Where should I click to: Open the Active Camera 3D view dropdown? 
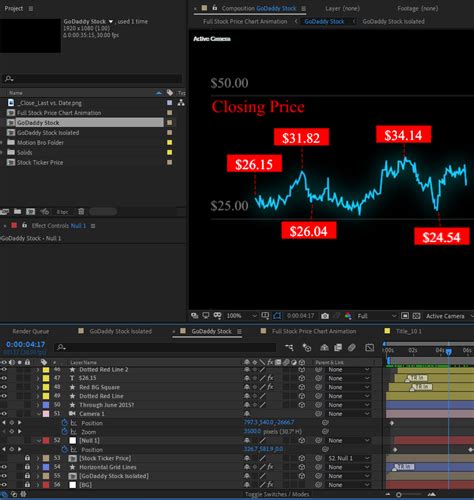[449, 316]
